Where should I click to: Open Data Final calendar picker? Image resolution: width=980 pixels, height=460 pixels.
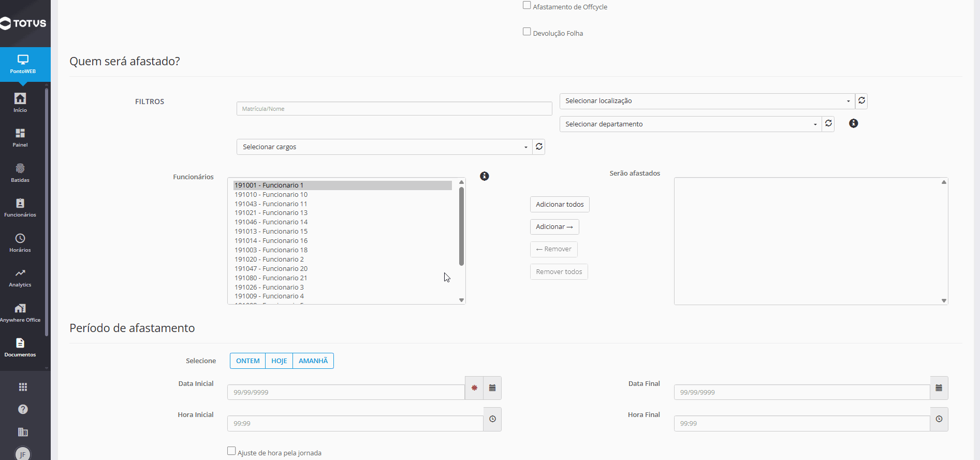click(939, 388)
